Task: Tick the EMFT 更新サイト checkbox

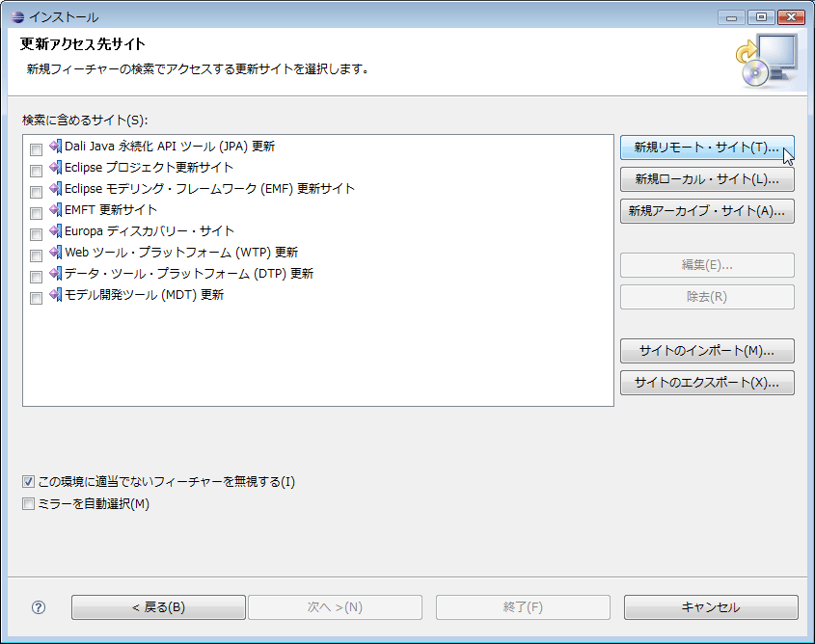Action: pyautogui.click(x=36, y=213)
